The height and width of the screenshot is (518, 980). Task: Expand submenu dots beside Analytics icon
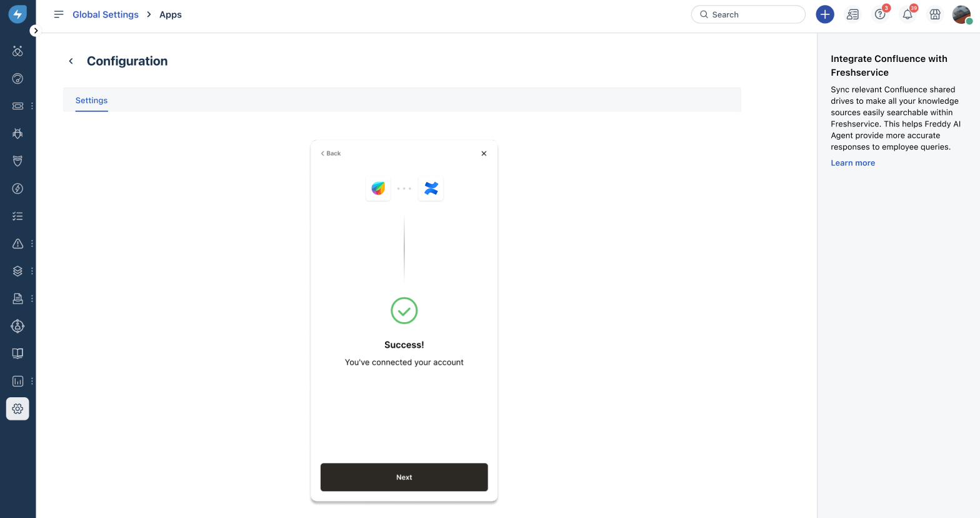pyautogui.click(x=32, y=381)
